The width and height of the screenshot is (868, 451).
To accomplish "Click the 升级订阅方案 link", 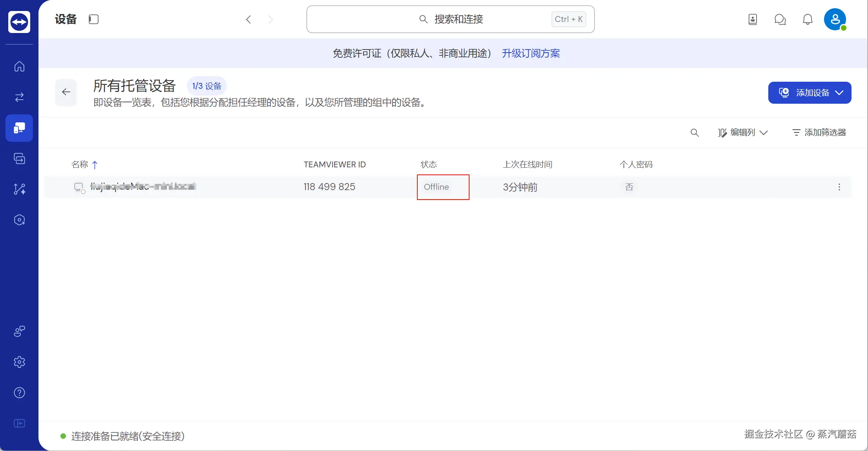I will (531, 53).
